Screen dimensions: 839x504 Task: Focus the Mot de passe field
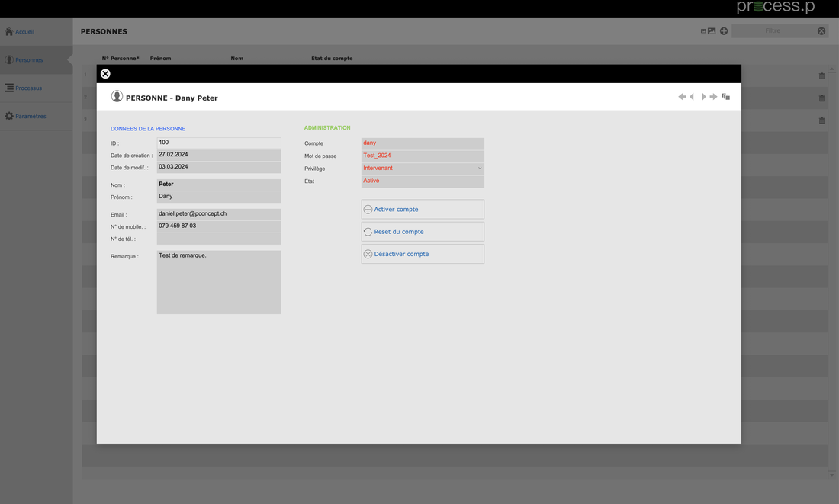click(423, 156)
